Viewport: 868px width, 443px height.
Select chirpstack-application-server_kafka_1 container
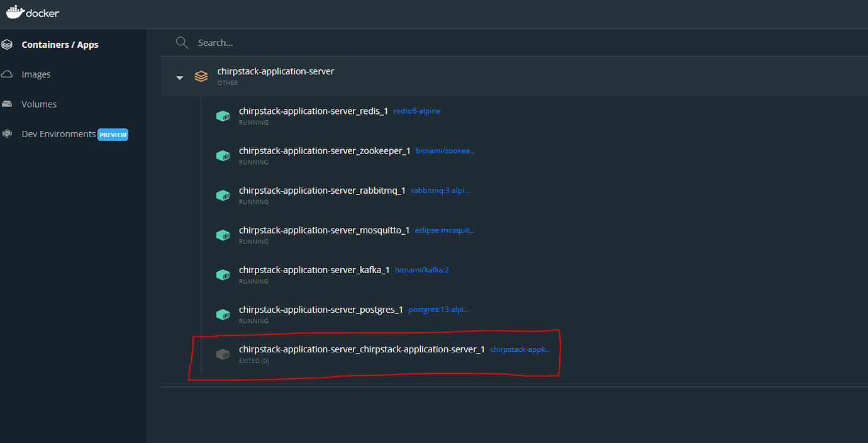pyautogui.click(x=314, y=270)
